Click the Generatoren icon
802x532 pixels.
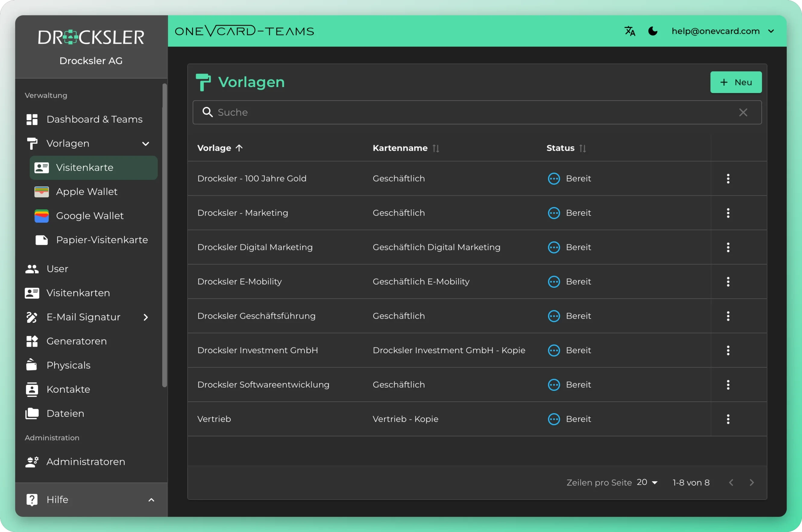click(x=32, y=341)
